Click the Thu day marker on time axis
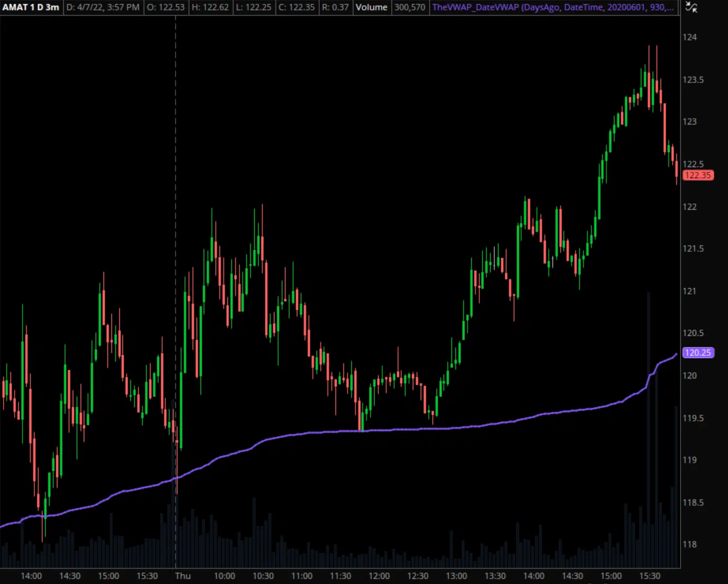The image size is (728, 584). [x=183, y=576]
